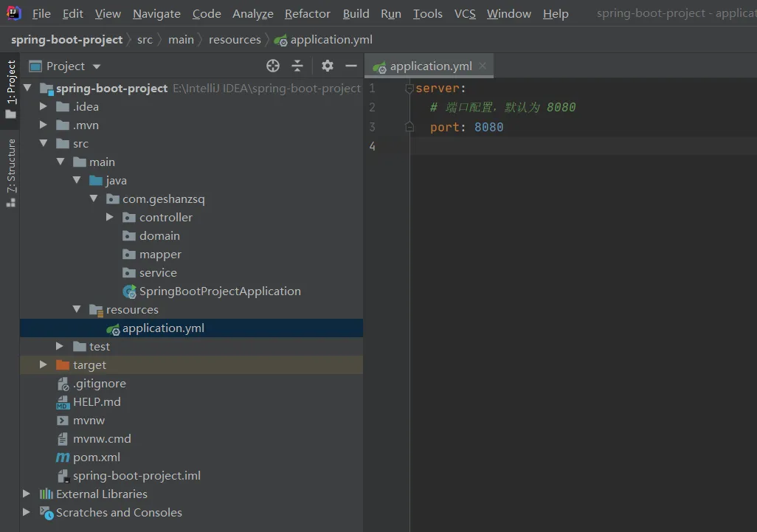Screen dimensions: 757x532
Task: Click the domain package icon
Action: [x=129, y=236]
